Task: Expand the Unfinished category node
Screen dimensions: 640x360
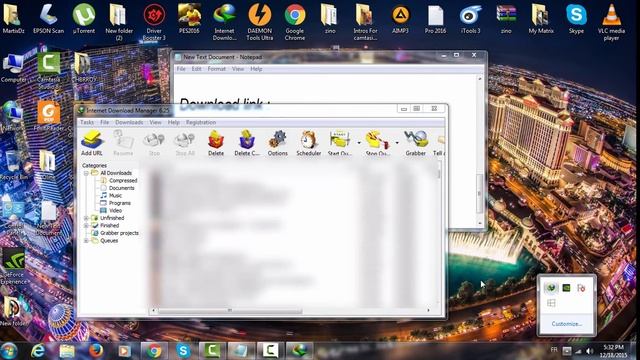Action: point(86,218)
